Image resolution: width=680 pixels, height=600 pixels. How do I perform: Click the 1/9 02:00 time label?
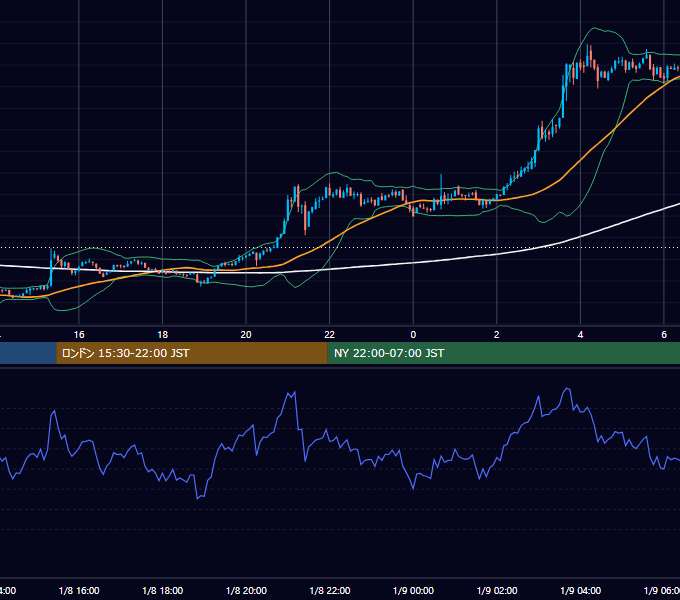(x=497, y=590)
